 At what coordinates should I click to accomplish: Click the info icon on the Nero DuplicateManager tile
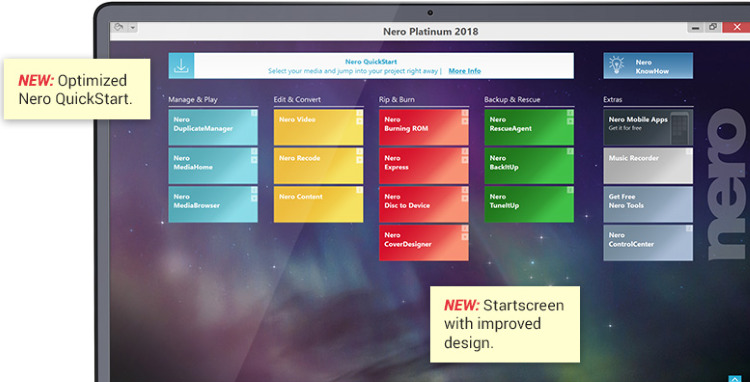pyautogui.click(x=254, y=113)
